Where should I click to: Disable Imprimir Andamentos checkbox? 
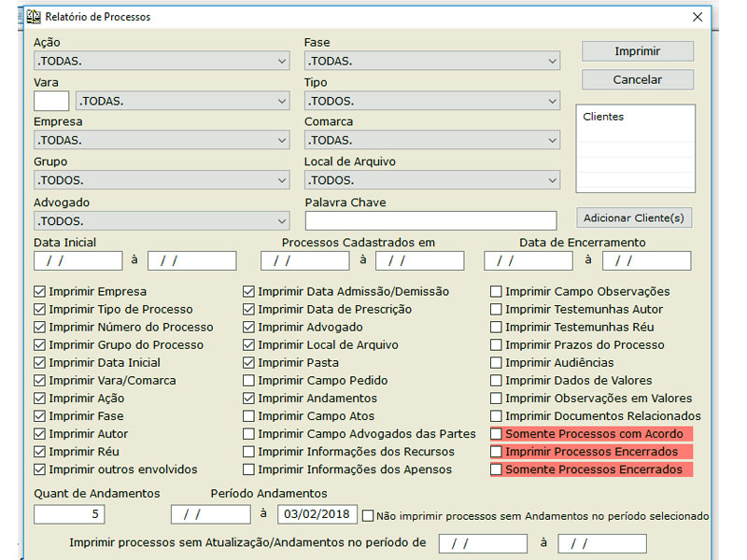248,399
